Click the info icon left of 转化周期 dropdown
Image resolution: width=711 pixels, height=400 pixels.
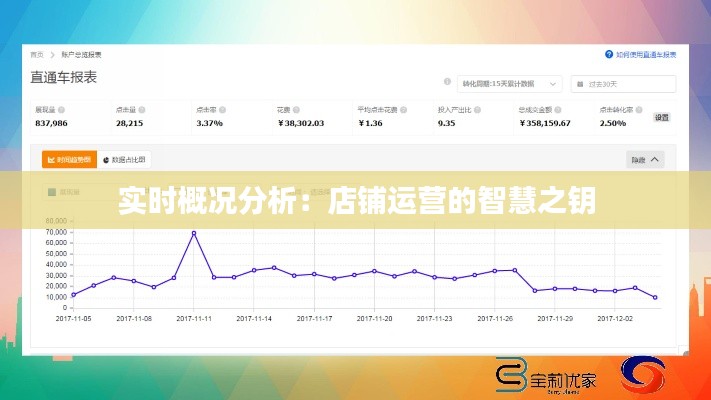point(446,84)
